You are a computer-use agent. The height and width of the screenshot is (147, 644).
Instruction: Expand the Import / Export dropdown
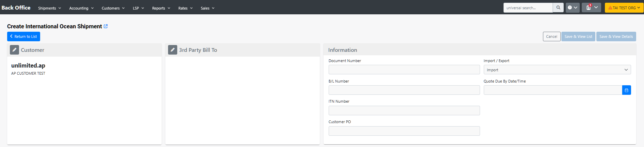[x=557, y=70]
